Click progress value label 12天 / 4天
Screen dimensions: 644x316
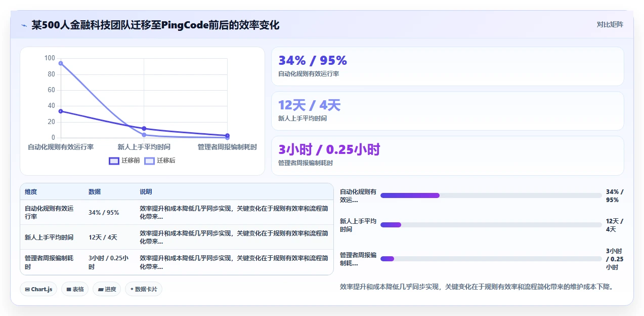(615, 225)
